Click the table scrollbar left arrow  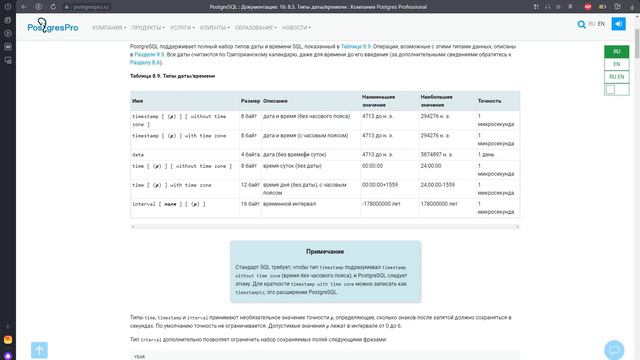(x=133, y=227)
